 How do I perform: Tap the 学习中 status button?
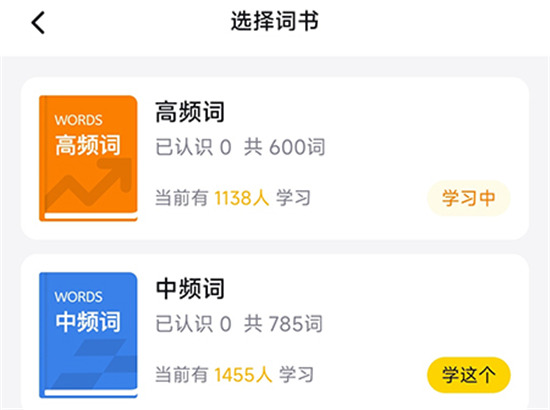coord(469,198)
